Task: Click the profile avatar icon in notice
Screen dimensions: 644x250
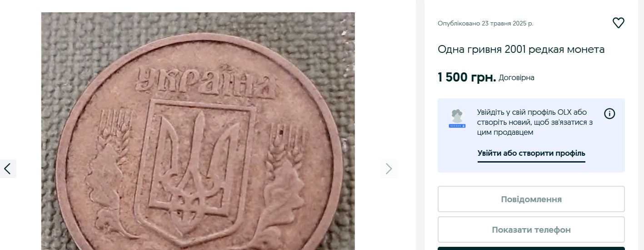Action: (457, 118)
